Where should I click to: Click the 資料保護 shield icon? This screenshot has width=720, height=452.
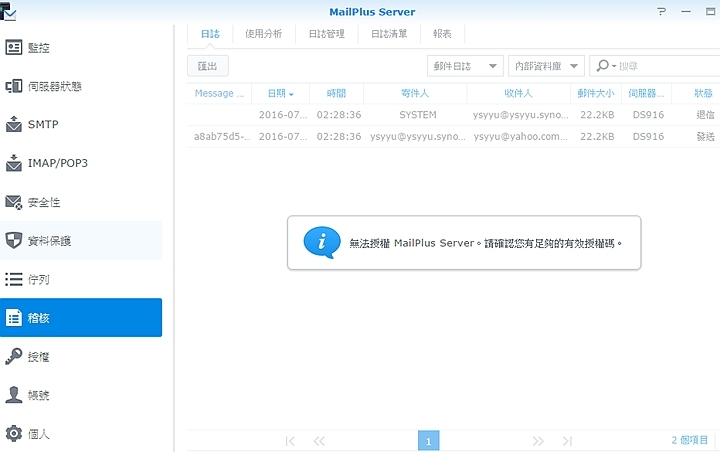click(x=14, y=241)
